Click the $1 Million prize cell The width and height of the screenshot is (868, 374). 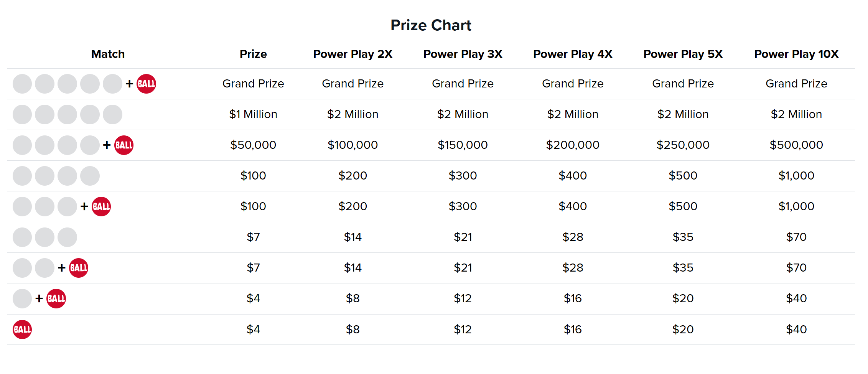tap(253, 114)
